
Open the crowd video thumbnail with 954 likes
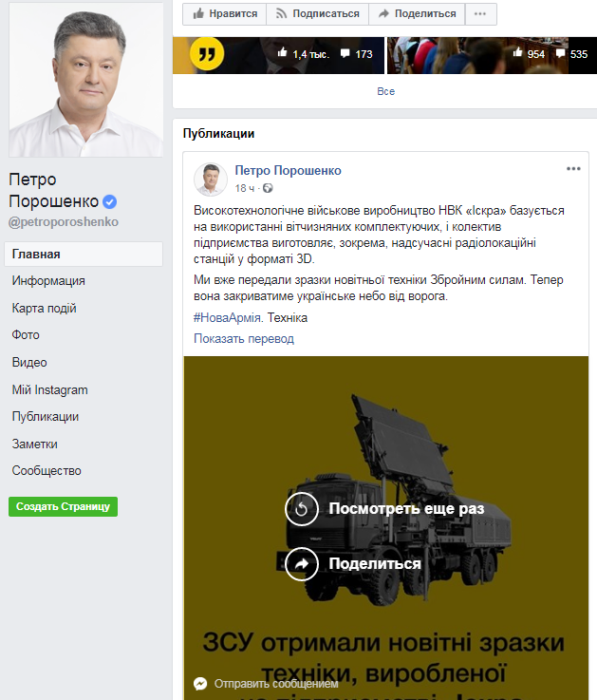coord(492,55)
